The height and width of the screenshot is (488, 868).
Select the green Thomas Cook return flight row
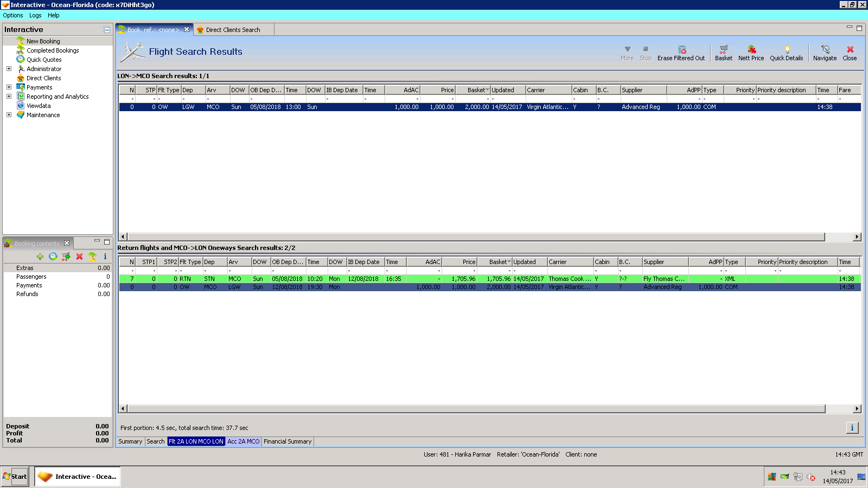click(x=490, y=279)
